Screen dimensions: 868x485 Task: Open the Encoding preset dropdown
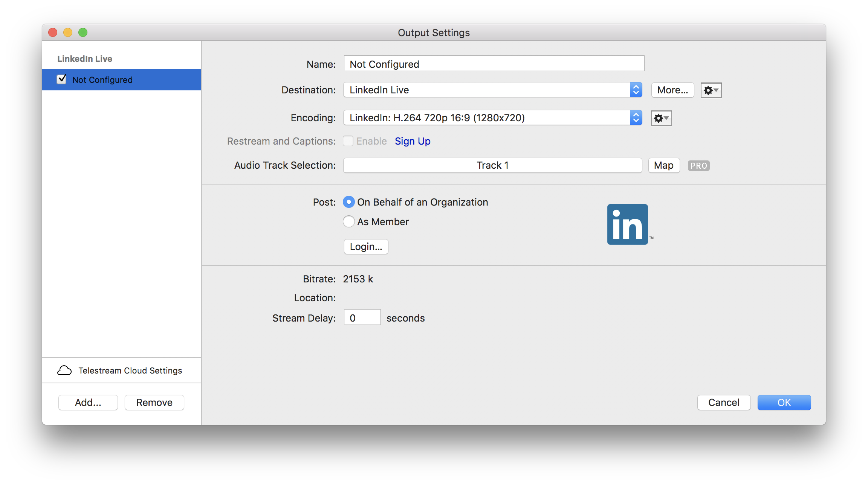click(x=492, y=118)
